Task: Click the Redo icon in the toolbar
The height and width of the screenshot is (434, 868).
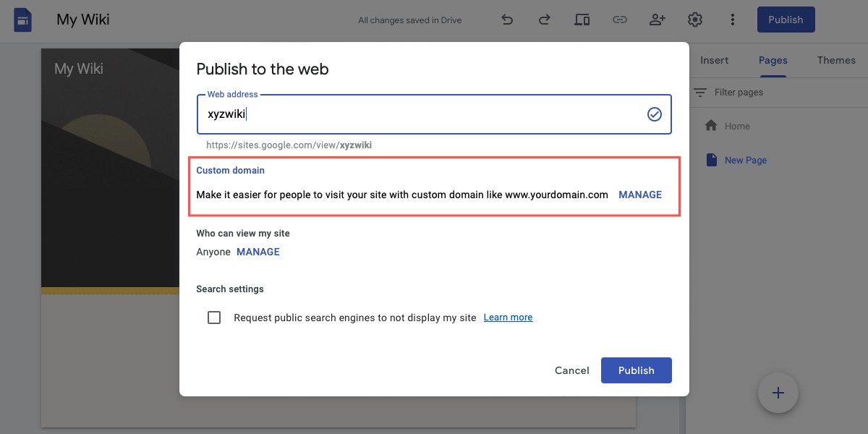Action: click(x=544, y=20)
